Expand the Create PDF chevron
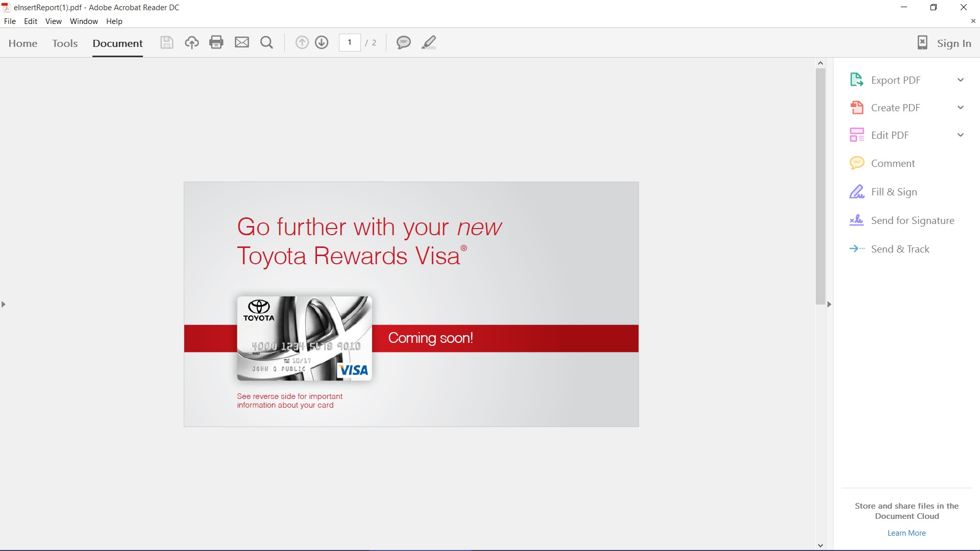The image size is (980, 551). coord(960,108)
